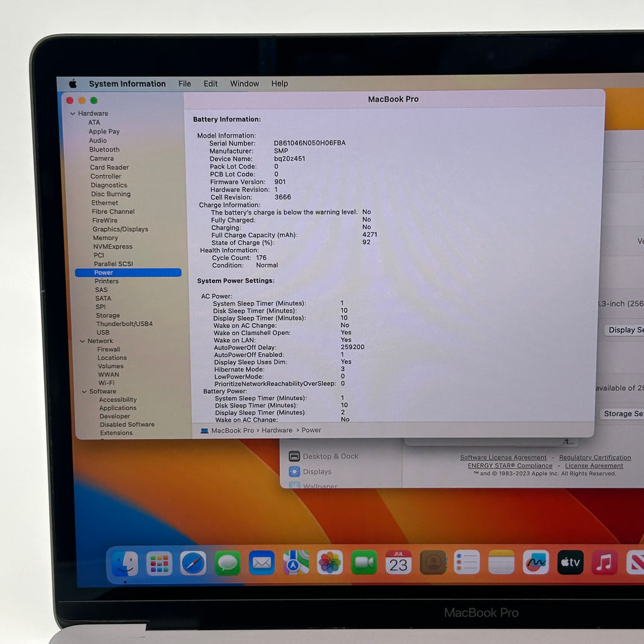
Task: Launch Safari from the Dock
Action: pyautogui.click(x=193, y=563)
